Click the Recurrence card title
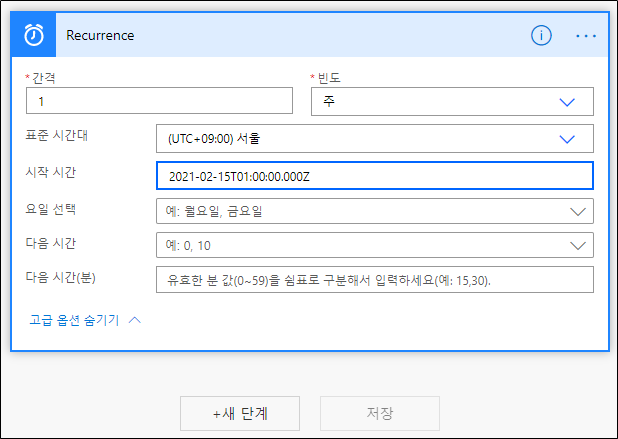 click(x=100, y=35)
